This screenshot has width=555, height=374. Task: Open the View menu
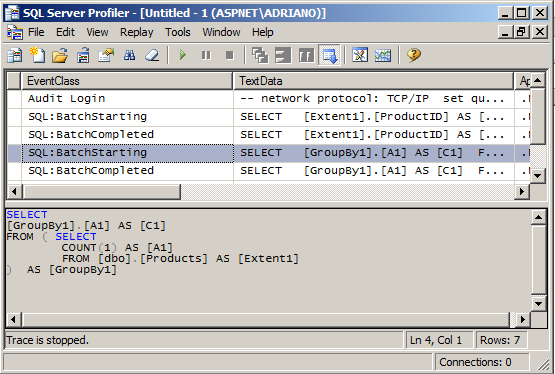click(97, 32)
